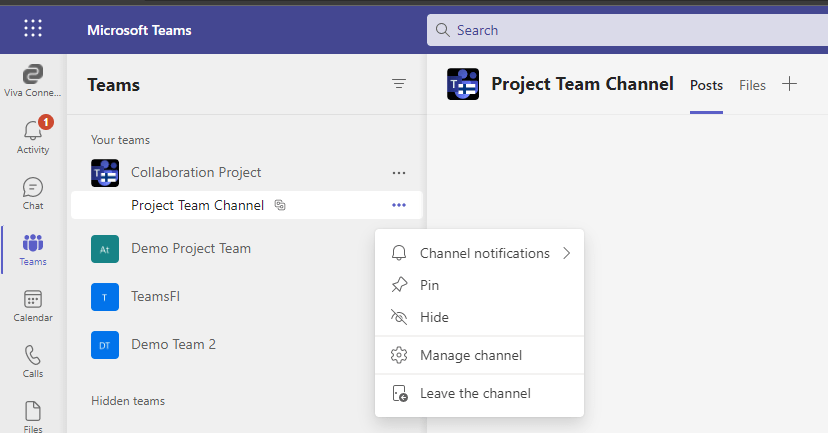Open Viva Connections in the sidebar
Image resolution: width=828 pixels, height=433 pixels.
click(x=33, y=80)
